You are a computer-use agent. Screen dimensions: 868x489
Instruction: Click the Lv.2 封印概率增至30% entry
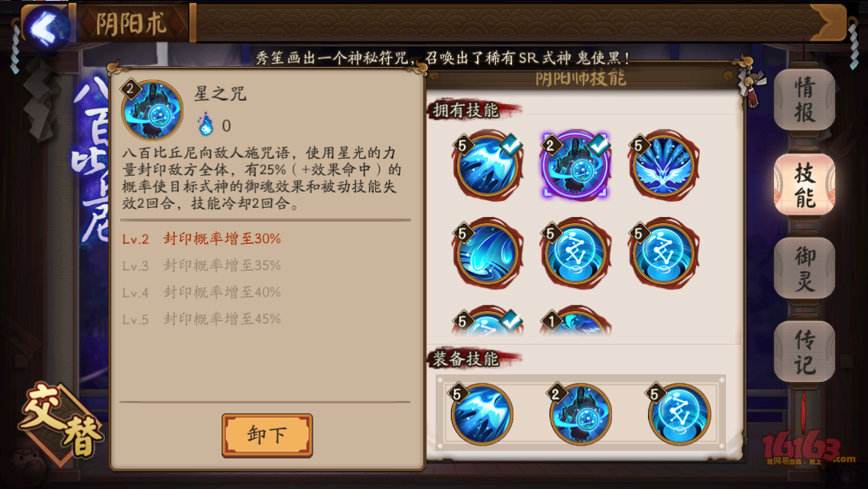(x=202, y=238)
